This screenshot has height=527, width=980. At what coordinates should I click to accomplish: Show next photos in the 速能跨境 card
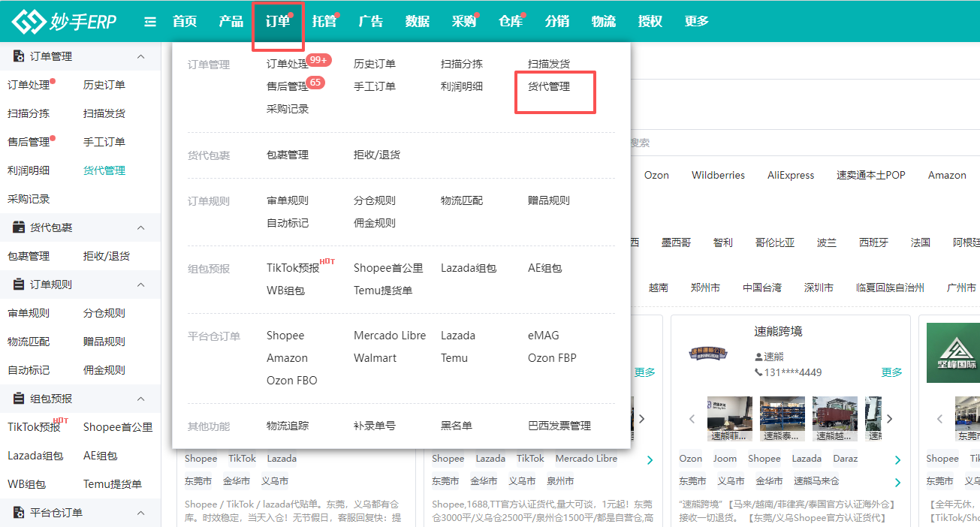pos(889,419)
